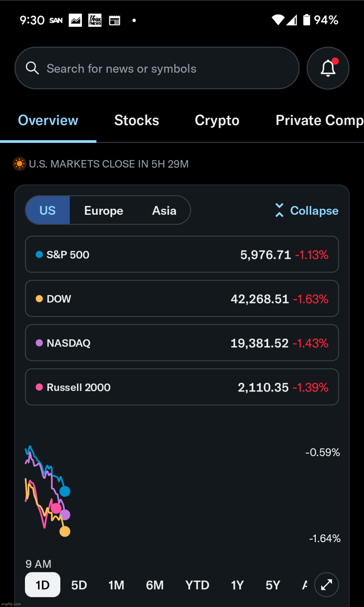Tap the NASDAQ purple dot
The width and height of the screenshot is (364, 607).
[x=39, y=343]
